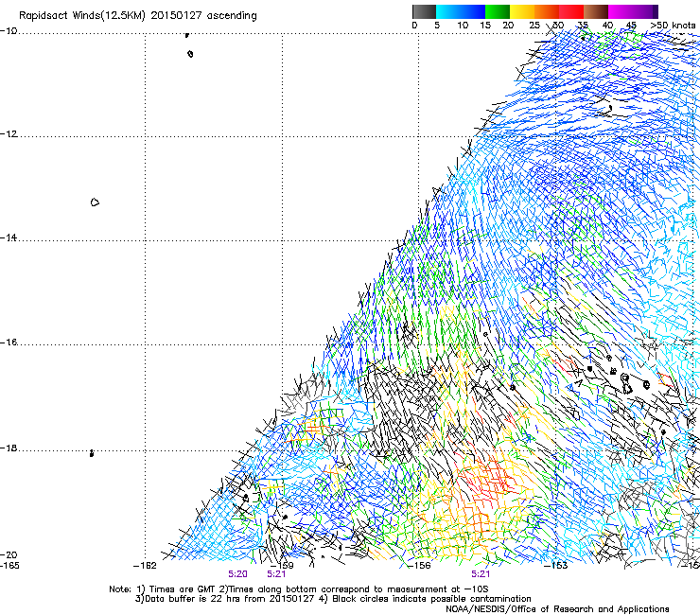Click the '0' label under the color scale
Viewport: 700px width, 615px height.
point(414,26)
